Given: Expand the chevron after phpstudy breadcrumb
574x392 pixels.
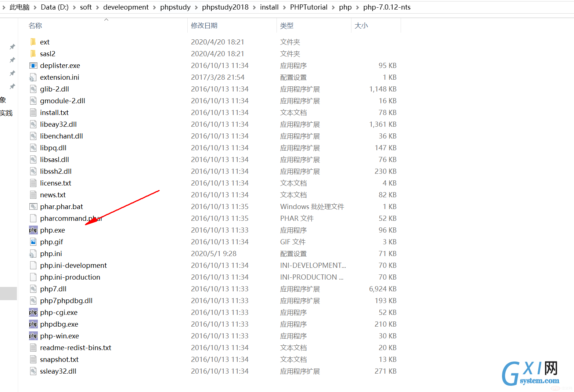Looking at the screenshot, I should click(x=196, y=7).
